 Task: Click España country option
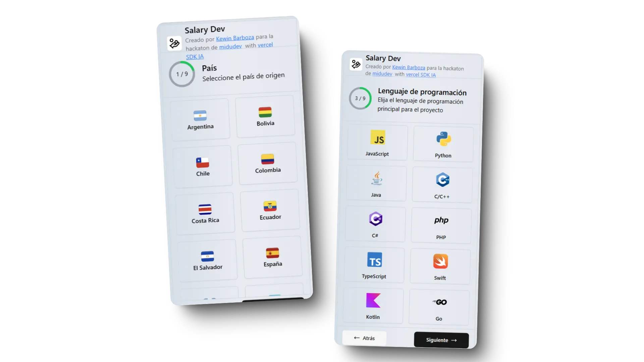point(273,257)
